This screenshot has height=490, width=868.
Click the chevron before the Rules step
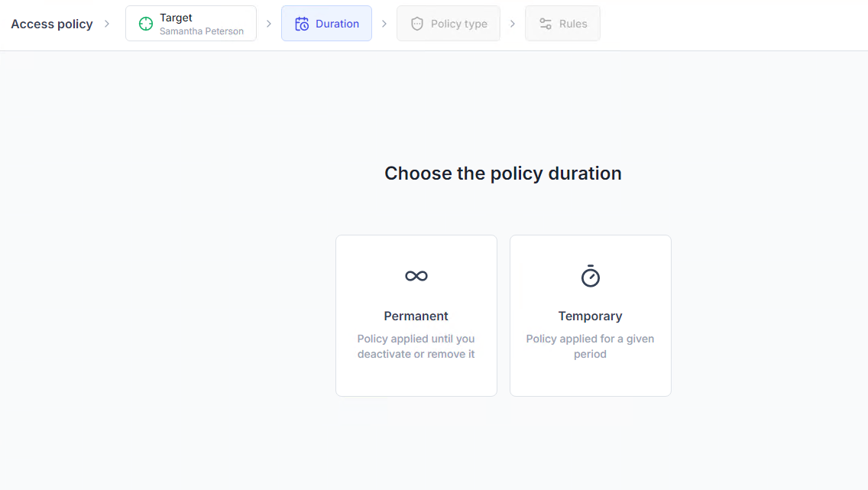(x=513, y=24)
